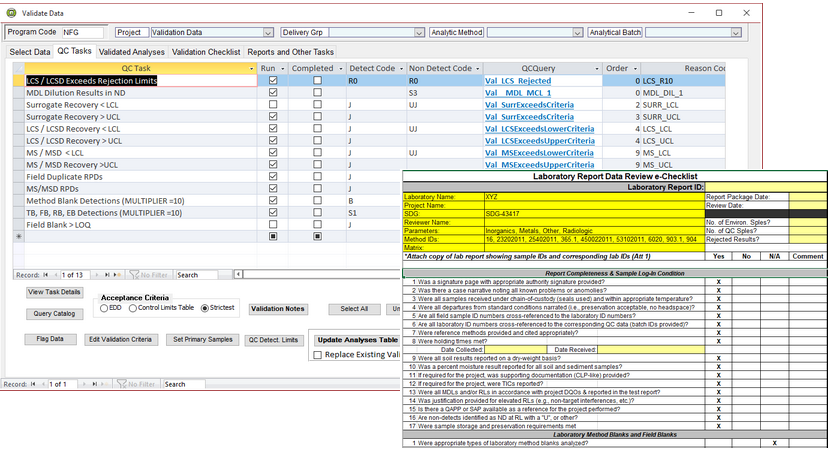The height and width of the screenshot is (450, 837).
Task: Open the QCQuery column header filter arrow
Action: click(597, 68)
